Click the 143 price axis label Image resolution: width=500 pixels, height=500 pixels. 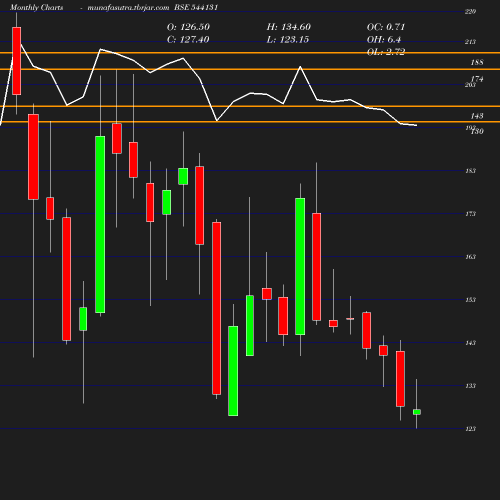click(x=470, y=343)
